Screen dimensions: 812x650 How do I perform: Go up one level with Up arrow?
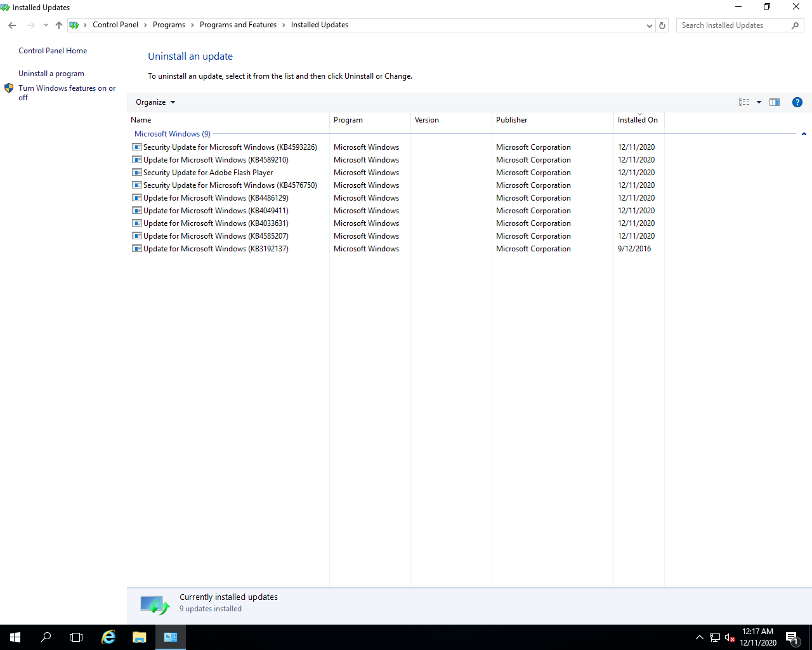click(x=59, y=25)
